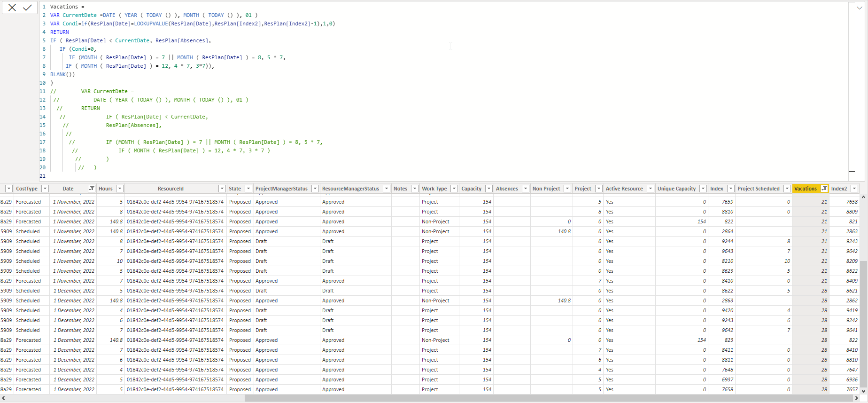Collapse the formula bar using the chevron
Image resolution: width=868 pixels, height=403 pixels.
[859, 8]
